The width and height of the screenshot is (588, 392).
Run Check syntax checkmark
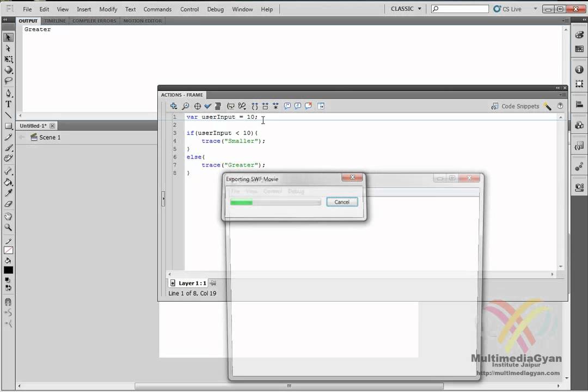click(208, 106)
